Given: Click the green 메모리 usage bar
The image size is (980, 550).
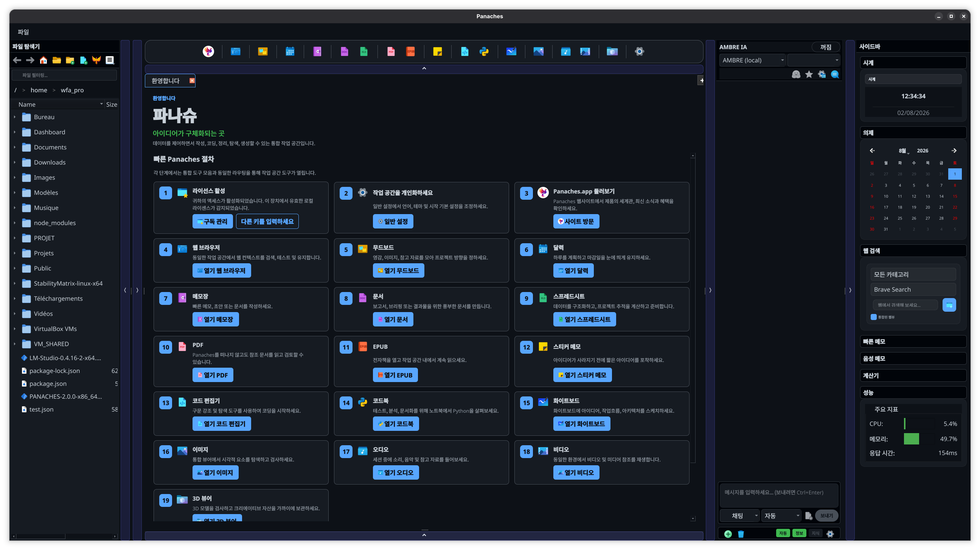Looking at the screenshot, I should (x=919, y=439).
